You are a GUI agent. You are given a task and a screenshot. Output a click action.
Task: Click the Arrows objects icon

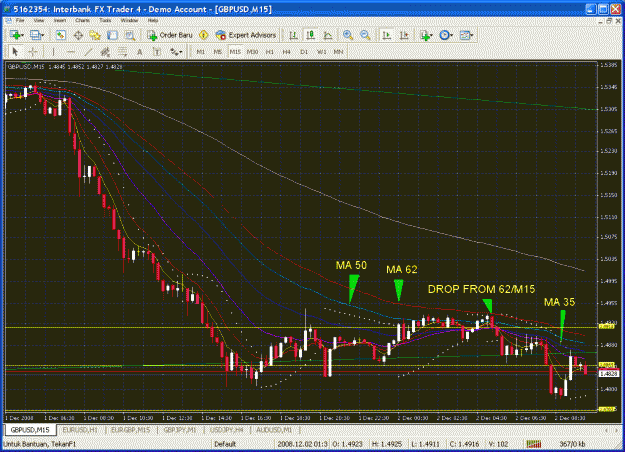click(174, 52)
